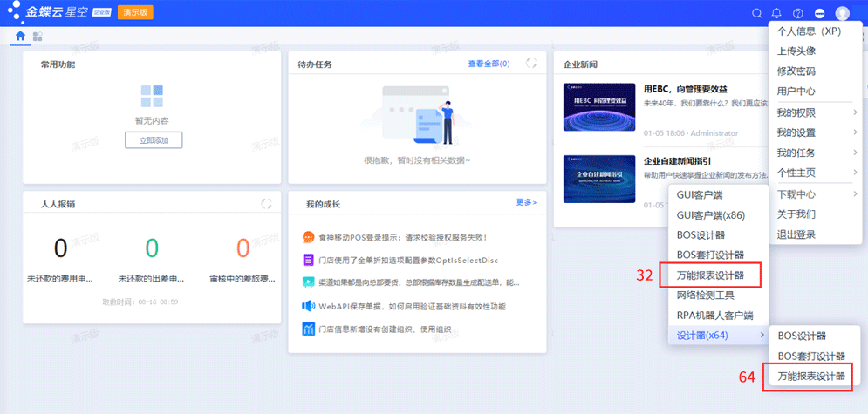Open 企业自建新闻指引 news headline

(x=678, y=161)
